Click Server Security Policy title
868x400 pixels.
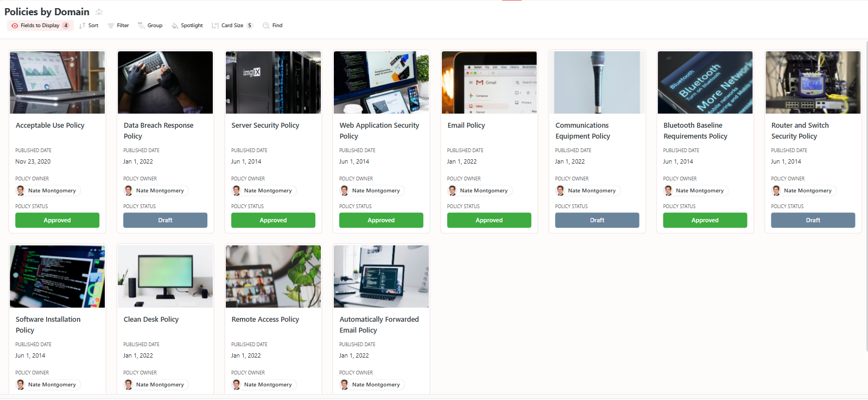click(265, 126)
